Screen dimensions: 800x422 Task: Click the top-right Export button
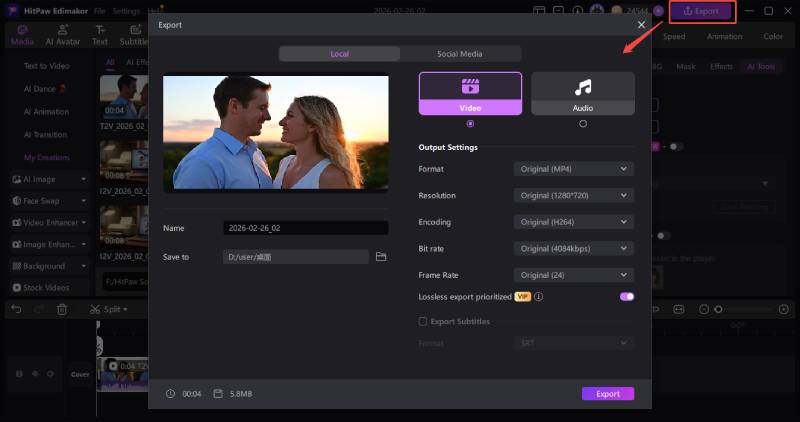pyautogui.click(x=701, y=11)
